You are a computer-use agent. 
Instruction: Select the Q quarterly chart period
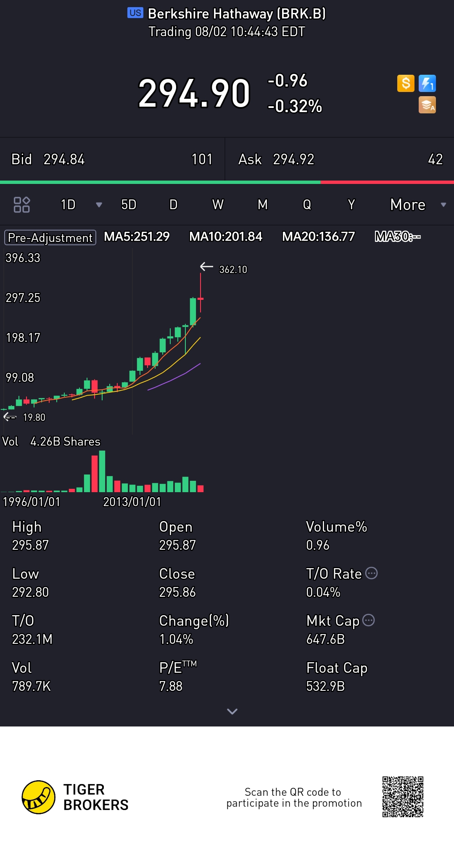pyautogui.click(x=307, y=205)
